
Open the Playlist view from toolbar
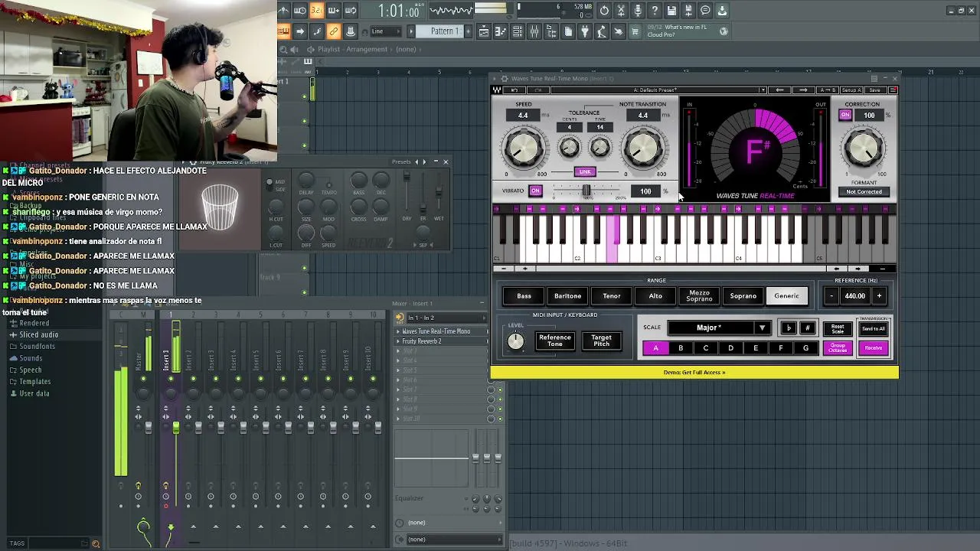point(483,31)
